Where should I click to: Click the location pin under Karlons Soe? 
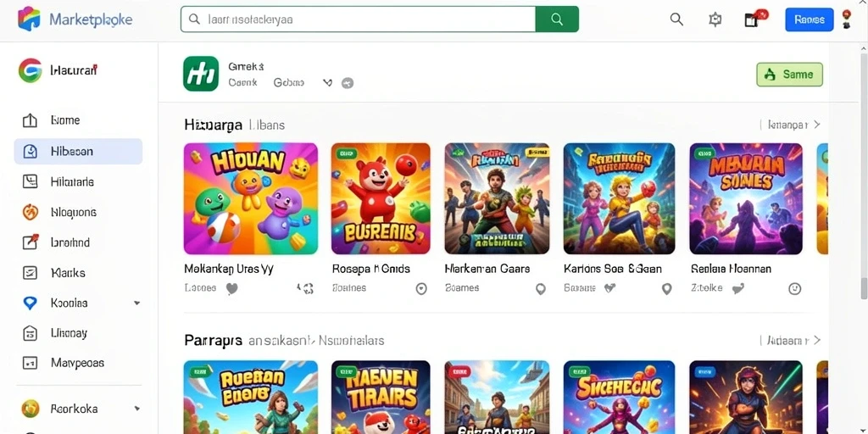[x=666, y=288]
